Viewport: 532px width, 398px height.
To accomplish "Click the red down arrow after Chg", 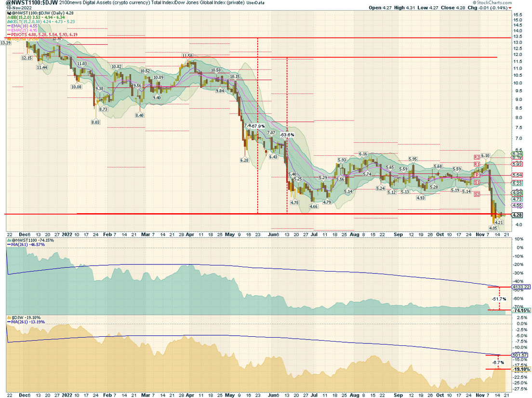I will click(510, 8).
